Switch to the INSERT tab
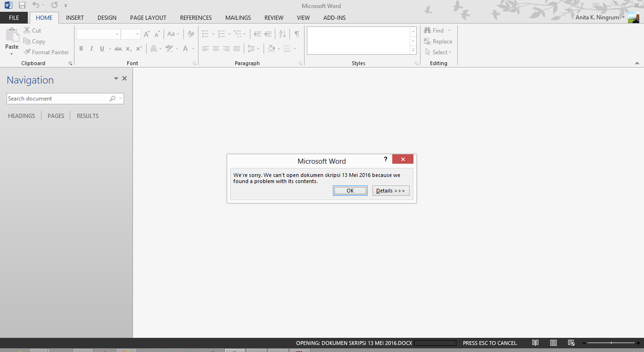 (75, 18)
